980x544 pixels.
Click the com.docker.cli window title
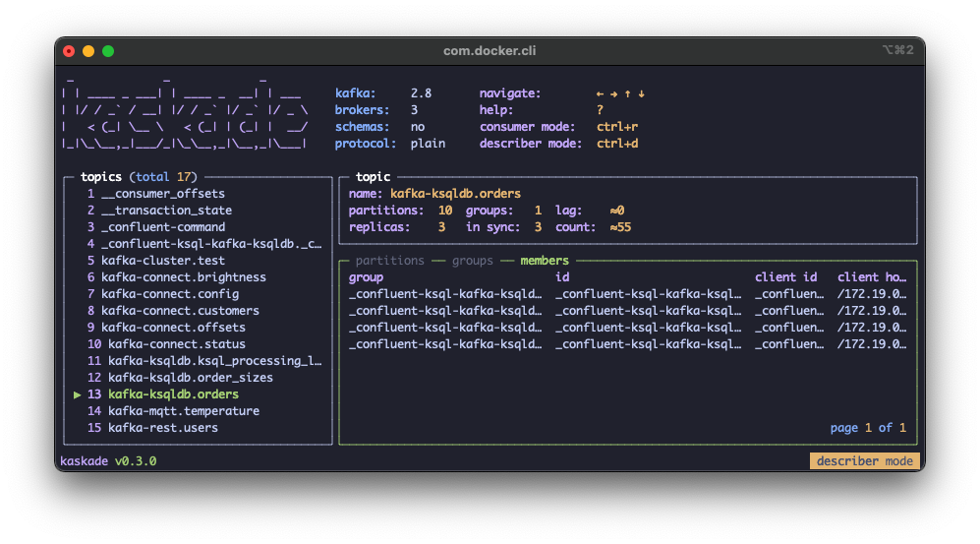click(490, 51)
